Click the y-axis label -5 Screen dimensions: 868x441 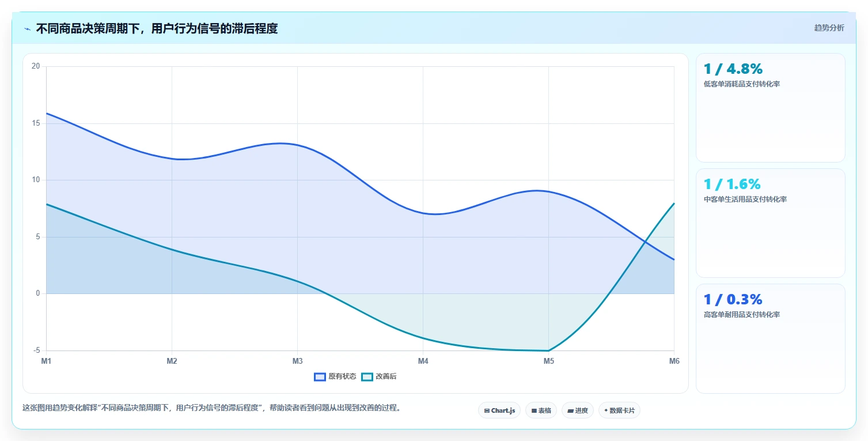pyautogui.click(x=37, y=350)
